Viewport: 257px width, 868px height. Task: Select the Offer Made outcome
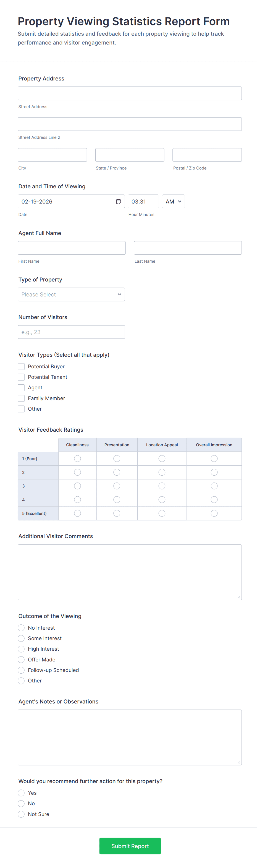[x=21, y=660]
